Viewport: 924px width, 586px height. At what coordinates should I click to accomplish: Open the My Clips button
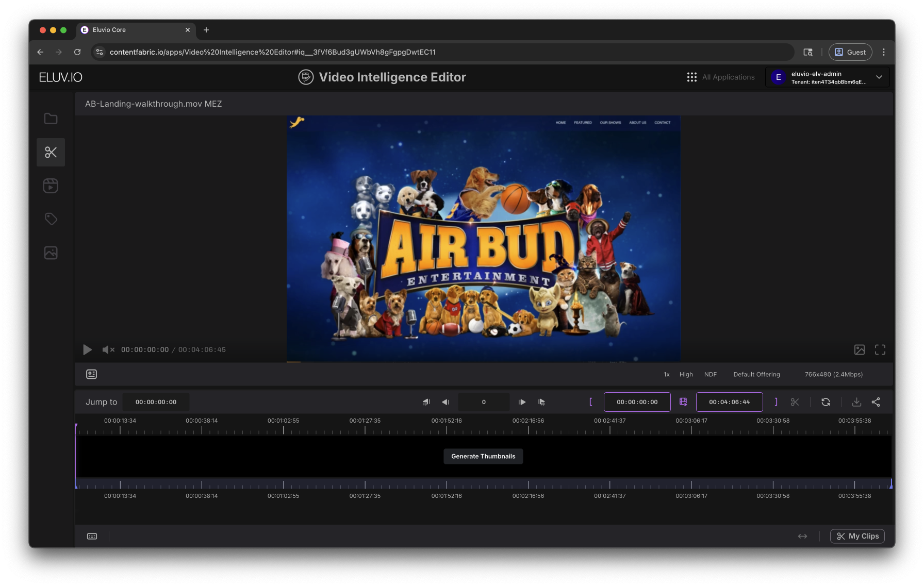click(857, 537)
